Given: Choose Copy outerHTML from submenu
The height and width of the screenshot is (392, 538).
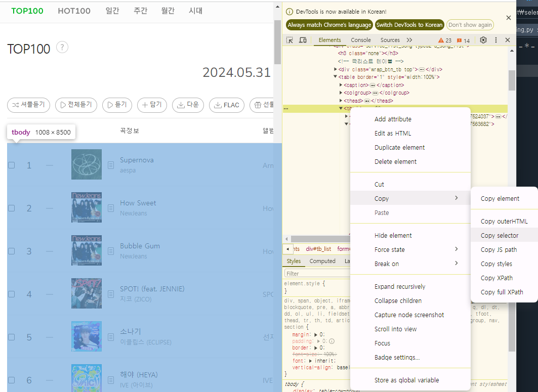Looking at the screenshot, I should click(x=504, y=222).
